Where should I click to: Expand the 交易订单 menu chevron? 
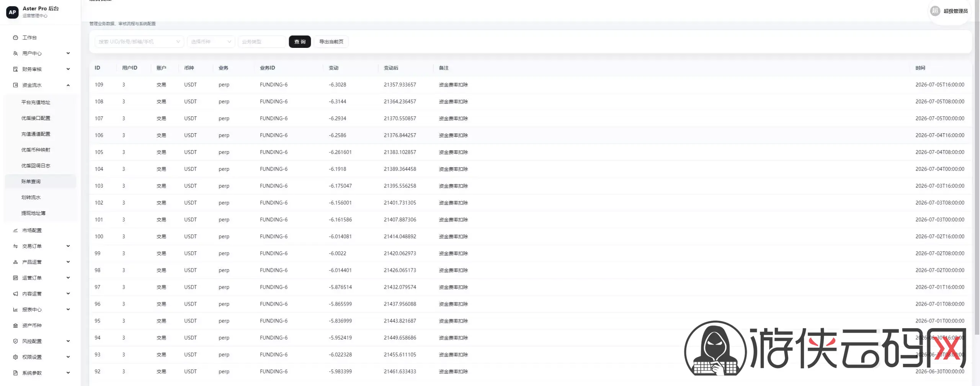pos(68,246)
